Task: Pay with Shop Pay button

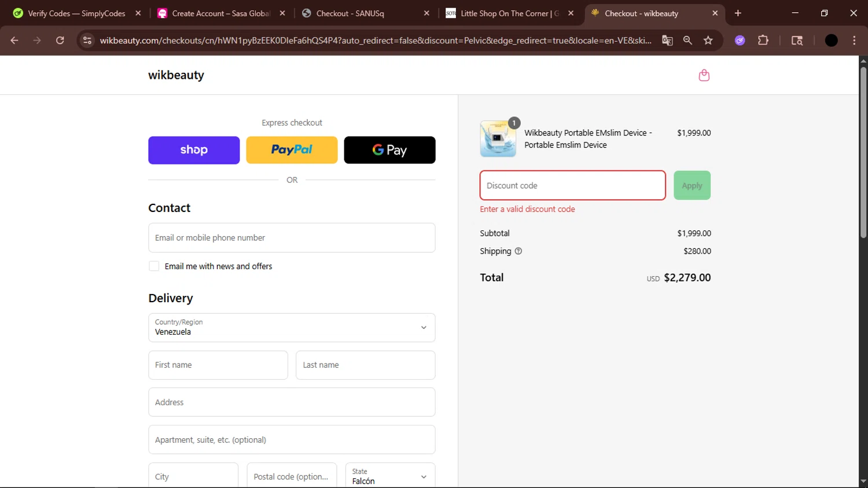Action: click(194, 150)
